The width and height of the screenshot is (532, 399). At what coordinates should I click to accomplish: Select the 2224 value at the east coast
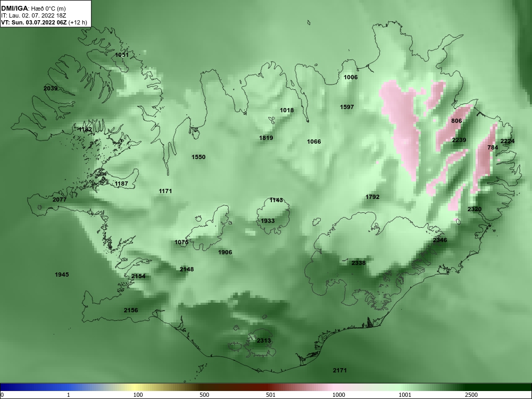(508, 142)
